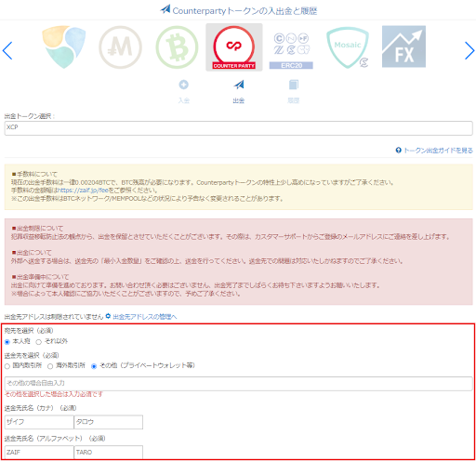Select the Bitcoin Cash currency icon

[x=177, y=47]
